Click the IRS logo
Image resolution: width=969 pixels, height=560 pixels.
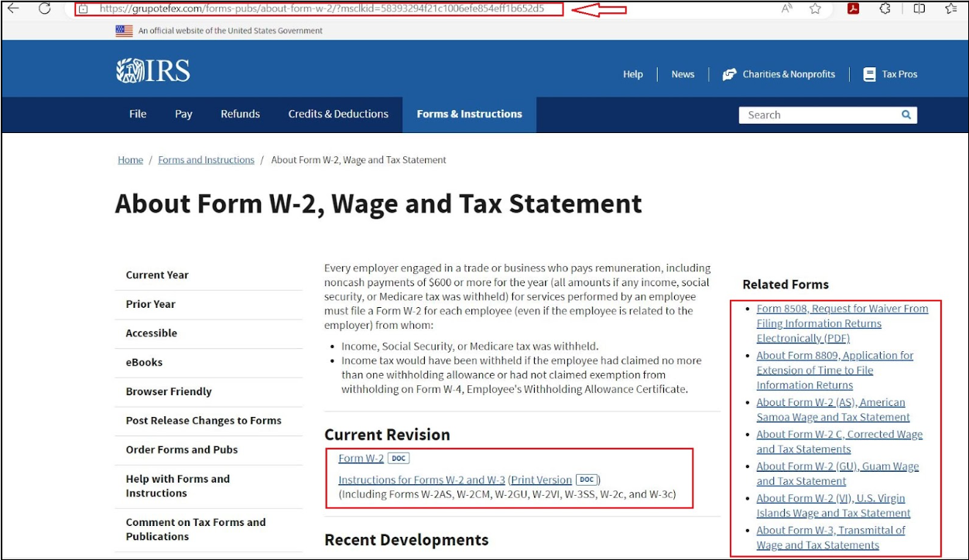(x=153, y=71)
